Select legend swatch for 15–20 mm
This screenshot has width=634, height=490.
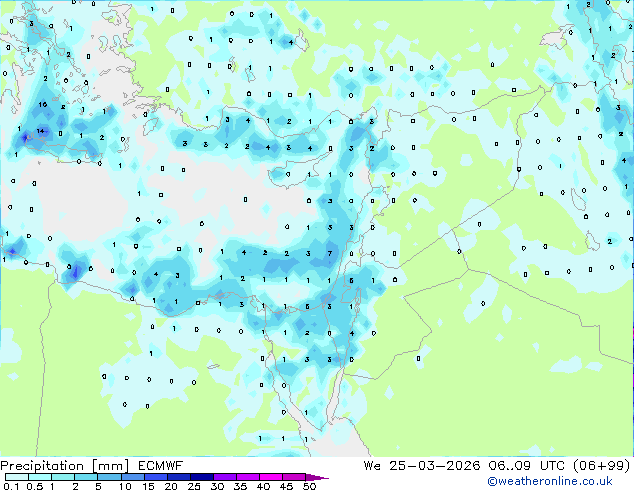point(156,477)
